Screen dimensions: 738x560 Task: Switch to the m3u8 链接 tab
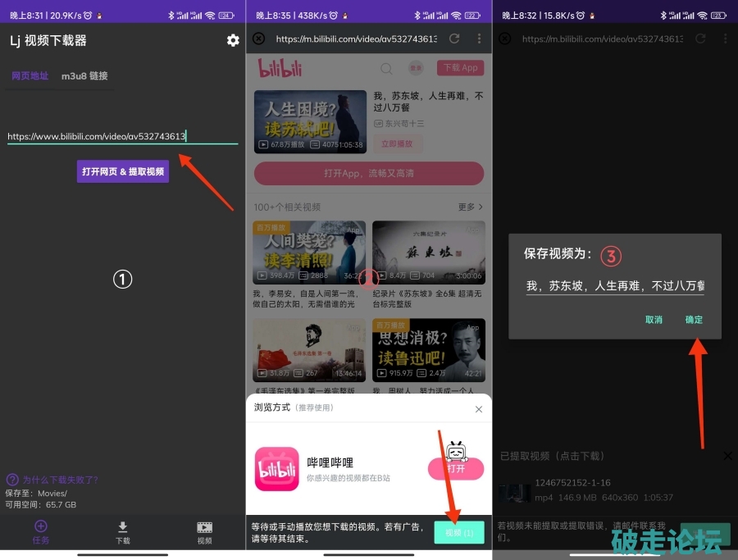pyautogui.click(x=84, y=76)
